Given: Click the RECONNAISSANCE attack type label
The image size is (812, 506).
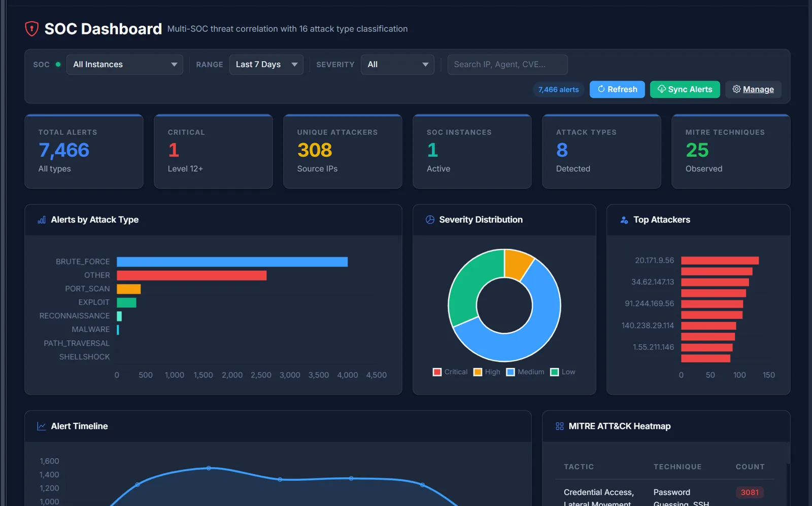Looking at the screenshot, I should (75, 316).
